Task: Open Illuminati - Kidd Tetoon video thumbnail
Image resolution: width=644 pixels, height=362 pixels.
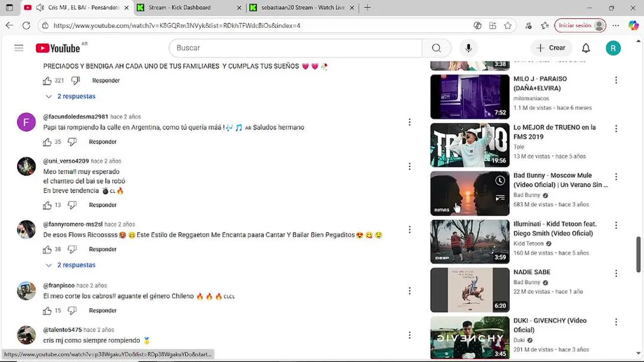Action: (x=470, y=242)
